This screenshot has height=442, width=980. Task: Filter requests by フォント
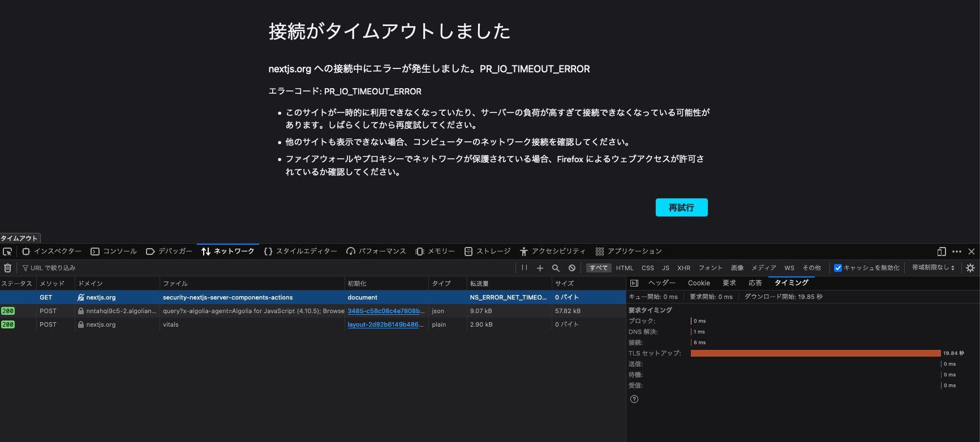[711, 268]
